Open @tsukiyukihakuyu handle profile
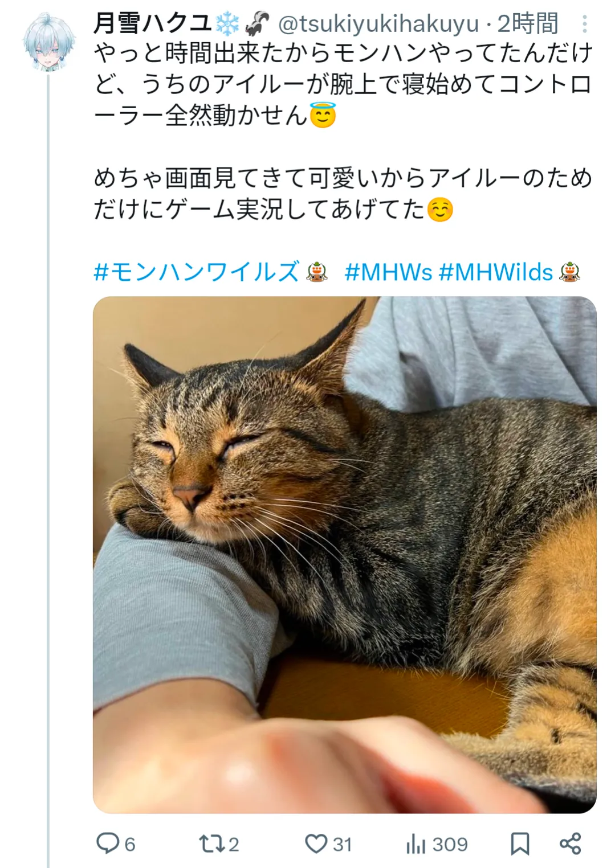The image size is (615, 868). click(378, 24)
